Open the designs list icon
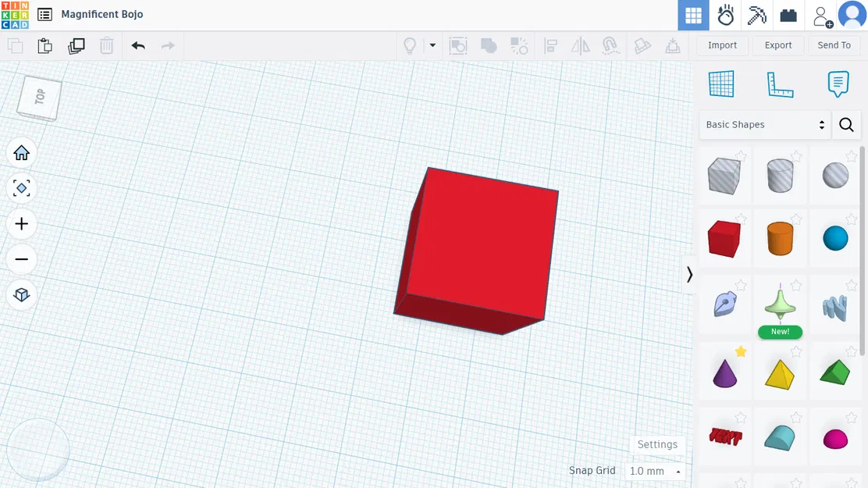The image size is (868, 488). (x=44, y=14)
